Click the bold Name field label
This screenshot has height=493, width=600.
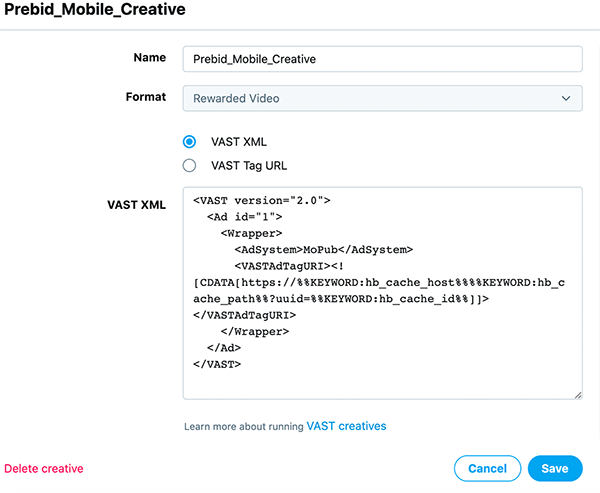pyautogui.click(x=149, y=58)
